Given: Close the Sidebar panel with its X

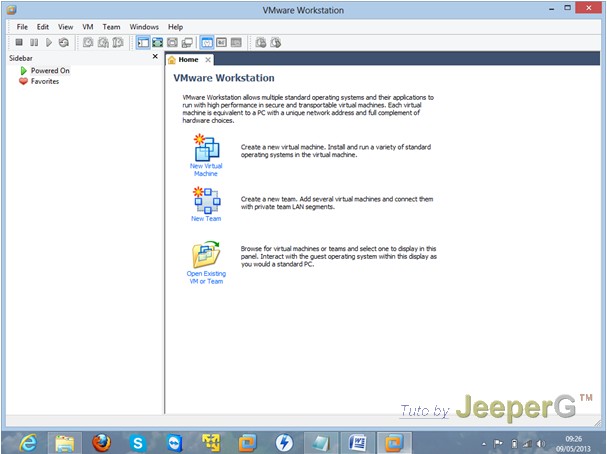Looking at the screenshot, I should (x=155, y=57).
